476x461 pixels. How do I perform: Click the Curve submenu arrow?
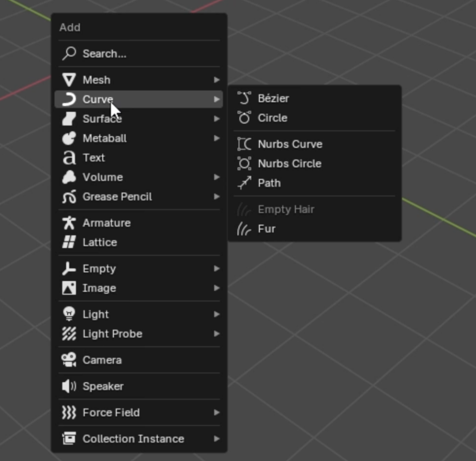click(x=217, y=99)
